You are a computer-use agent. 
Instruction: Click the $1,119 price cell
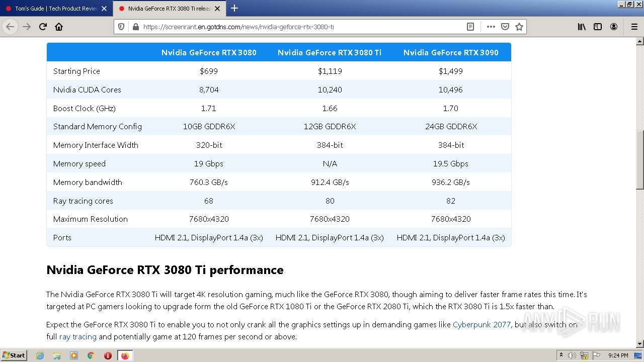pyautogui.click(x=330, y=71)
